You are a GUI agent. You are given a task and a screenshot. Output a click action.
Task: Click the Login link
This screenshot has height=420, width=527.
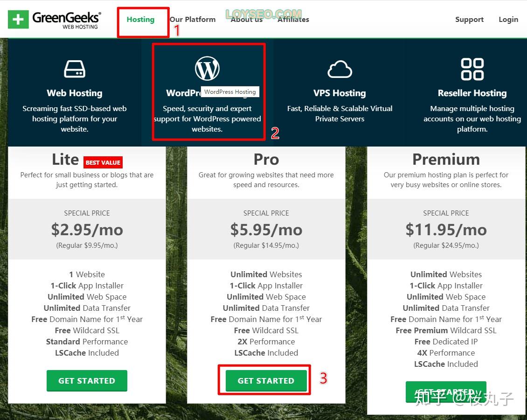[x=508, y=20]
